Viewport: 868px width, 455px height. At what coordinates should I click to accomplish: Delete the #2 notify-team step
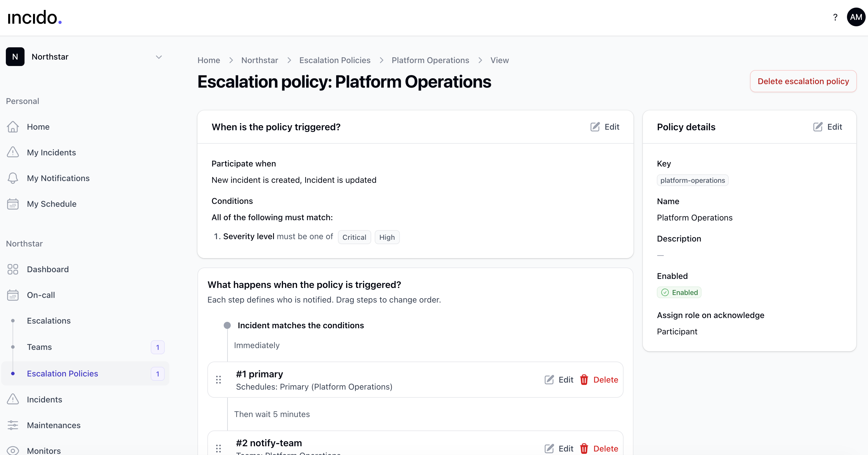click(599, 449)
